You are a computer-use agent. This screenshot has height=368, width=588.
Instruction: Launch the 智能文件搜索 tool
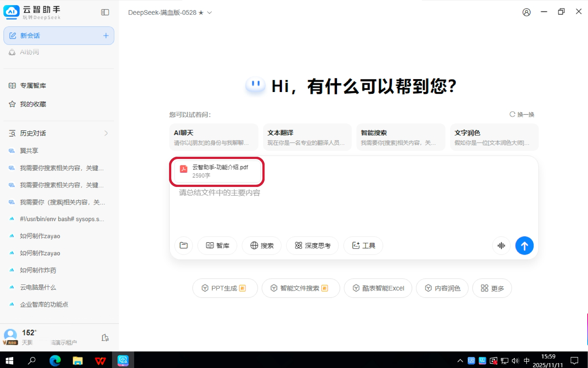point(301,288)
